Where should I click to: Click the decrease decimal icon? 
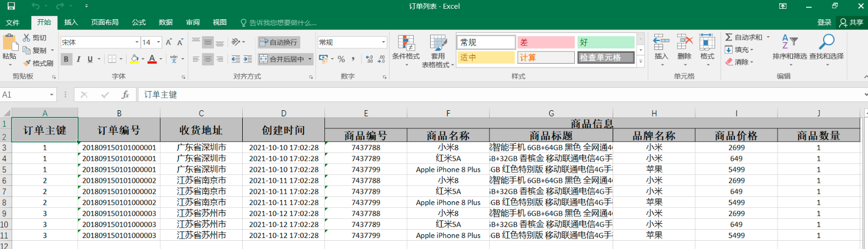click(381, 59)
